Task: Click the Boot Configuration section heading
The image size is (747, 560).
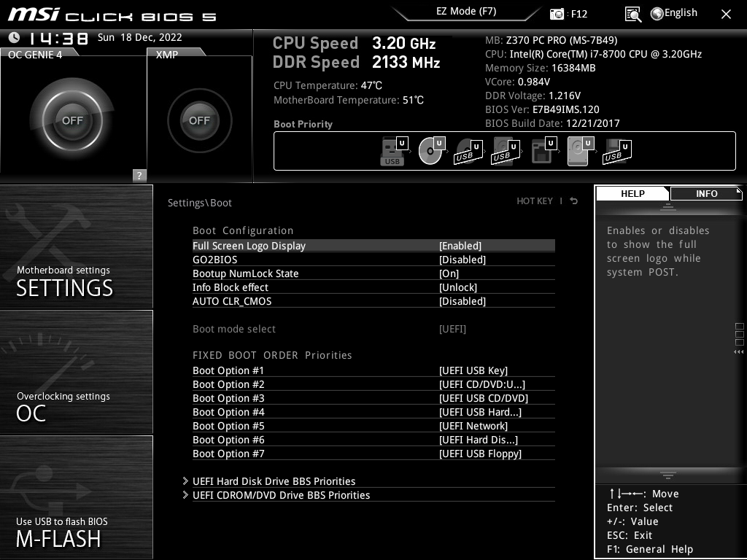Action: [243, 230]
